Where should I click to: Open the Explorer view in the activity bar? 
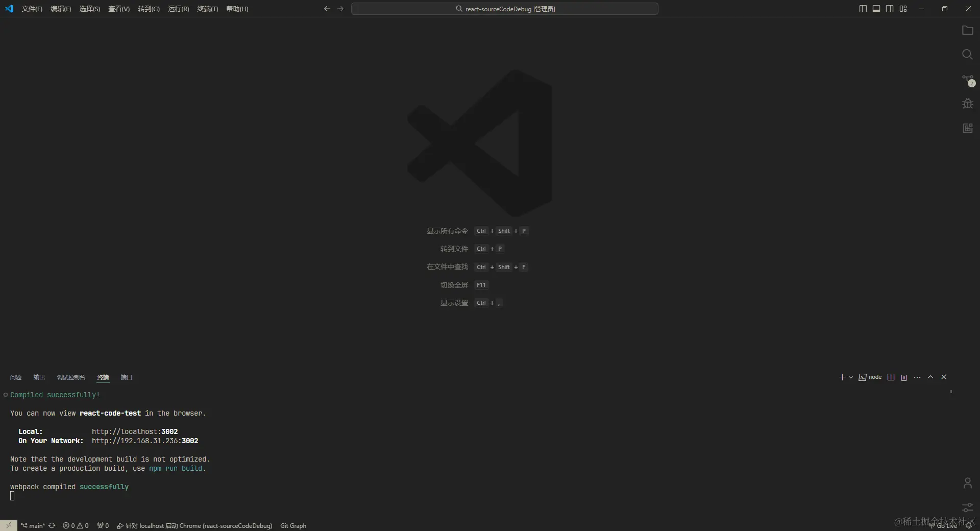click(x=967, y=30)
